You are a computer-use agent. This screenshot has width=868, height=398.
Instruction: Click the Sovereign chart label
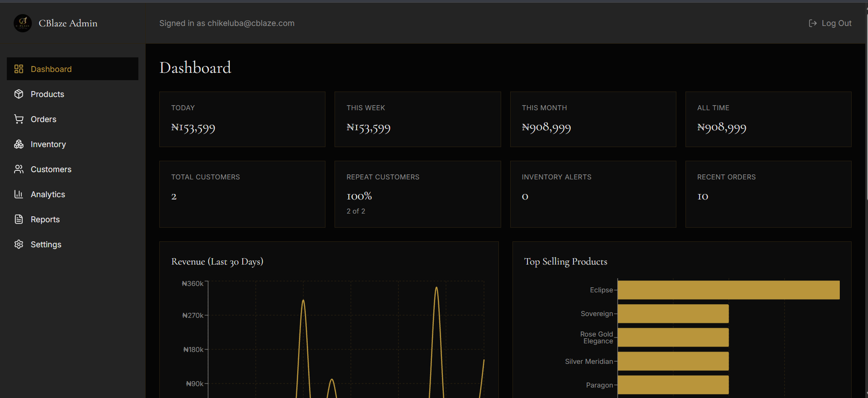tap(597, 314)
